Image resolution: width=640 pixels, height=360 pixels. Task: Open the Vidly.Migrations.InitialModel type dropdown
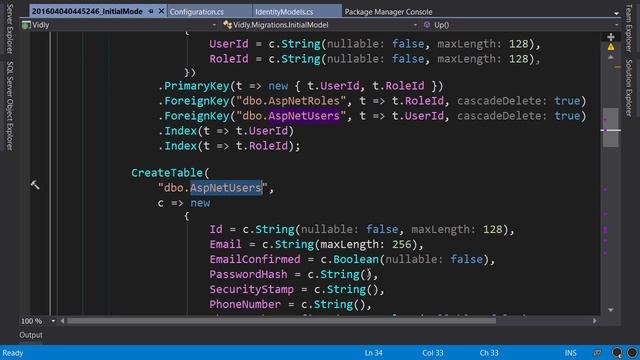415,25
